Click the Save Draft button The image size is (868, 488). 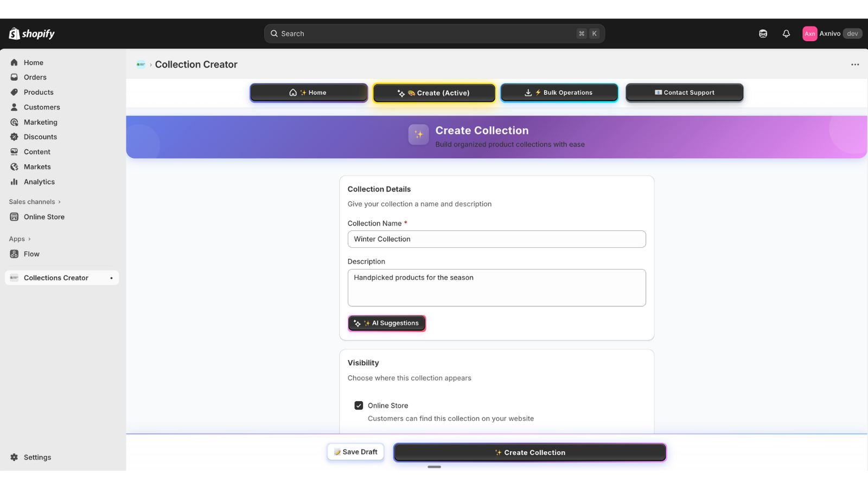point(355,452)
